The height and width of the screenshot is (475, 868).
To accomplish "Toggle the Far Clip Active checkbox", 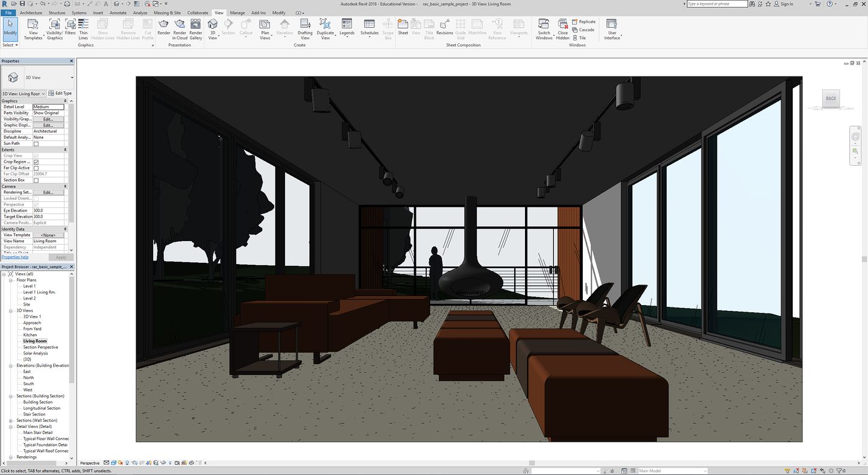I will [36, 168].
